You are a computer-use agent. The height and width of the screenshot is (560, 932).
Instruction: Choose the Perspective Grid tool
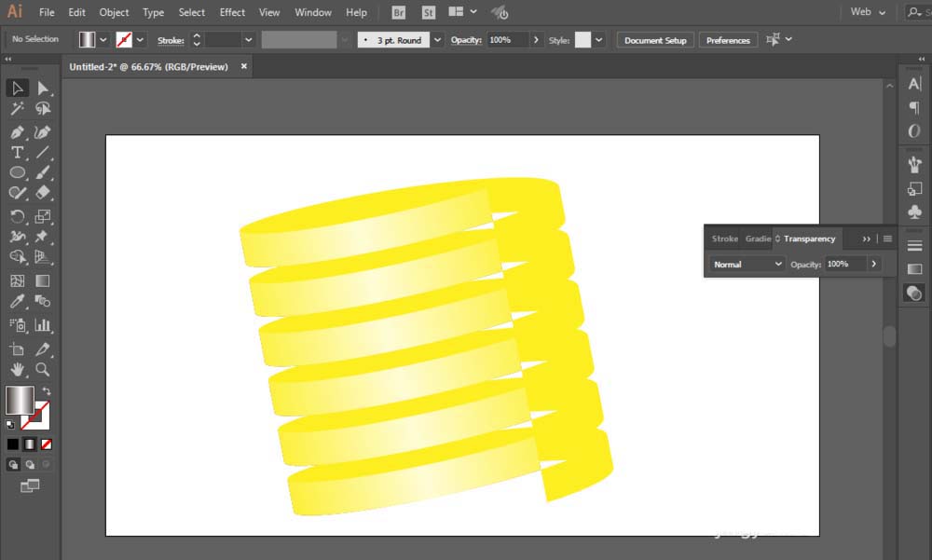point(43,257)
